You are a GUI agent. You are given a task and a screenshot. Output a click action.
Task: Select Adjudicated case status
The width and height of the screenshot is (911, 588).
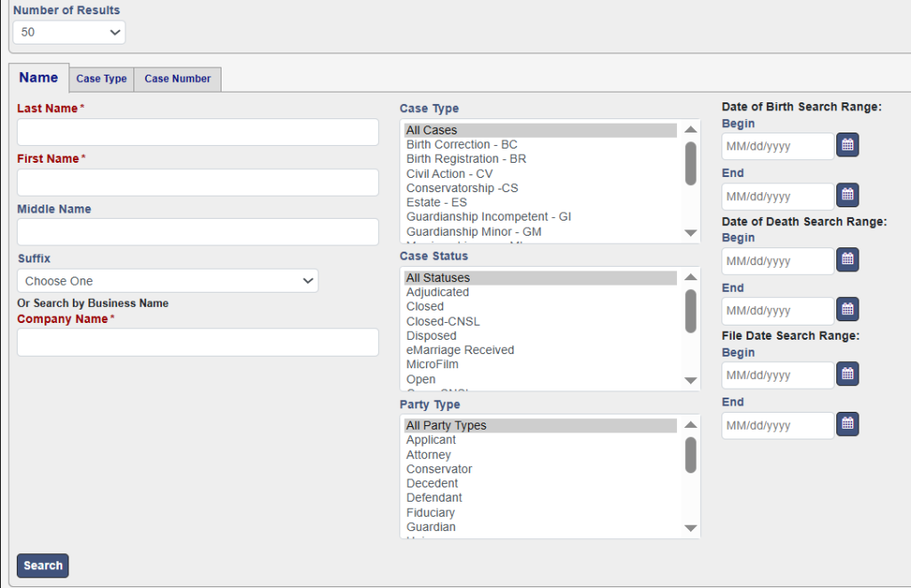(541, 293)
